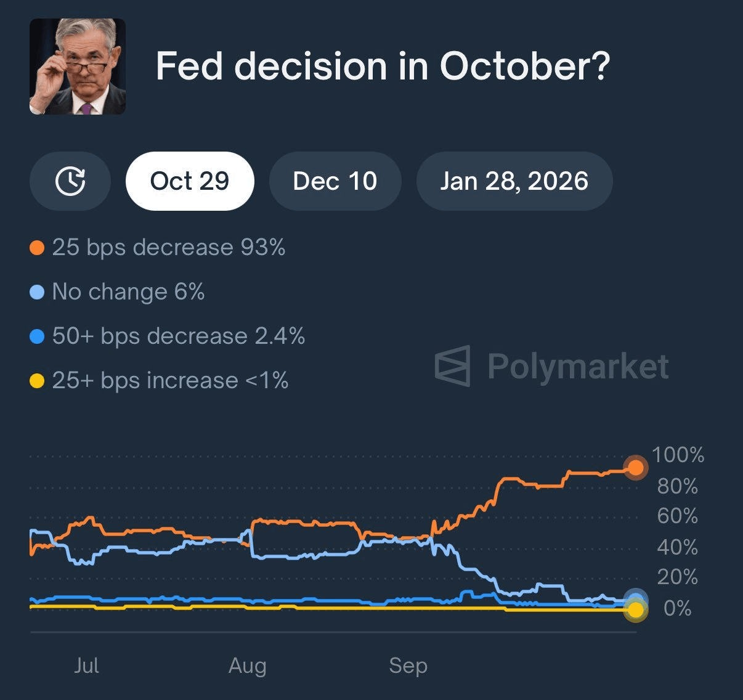Click the Sep label on chart axis
Image resolution: width=743 pixels, height=700 pixels.
(x=408, y=665)
